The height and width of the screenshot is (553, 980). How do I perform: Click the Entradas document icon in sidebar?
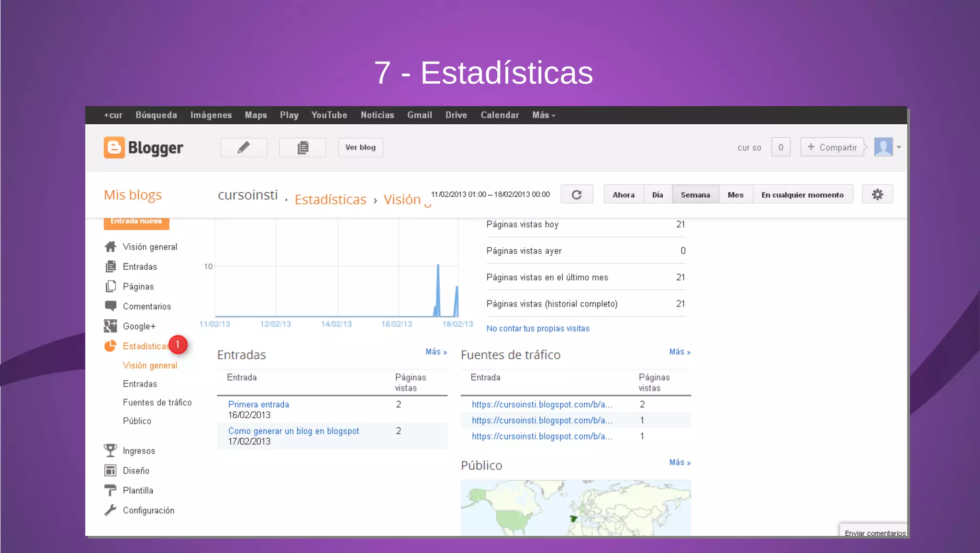[111, 266]
